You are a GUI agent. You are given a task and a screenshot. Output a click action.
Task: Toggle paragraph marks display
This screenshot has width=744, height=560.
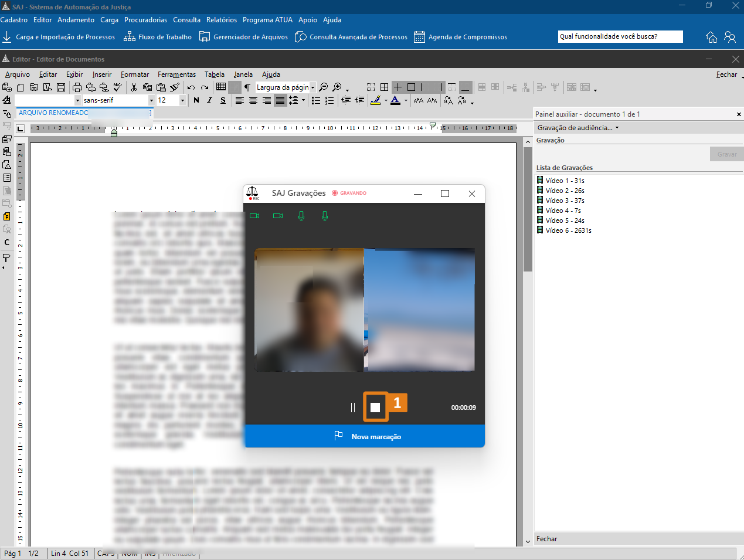coord(247,87)
